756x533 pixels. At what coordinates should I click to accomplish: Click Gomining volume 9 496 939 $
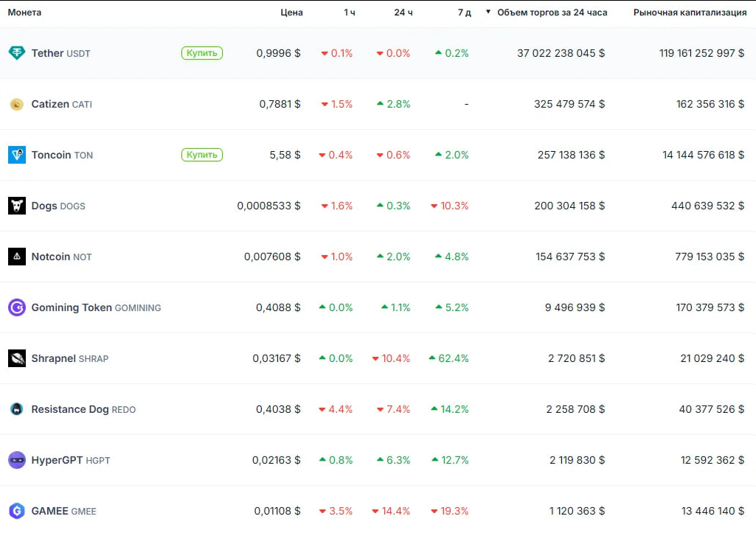[x=575, y=307]
